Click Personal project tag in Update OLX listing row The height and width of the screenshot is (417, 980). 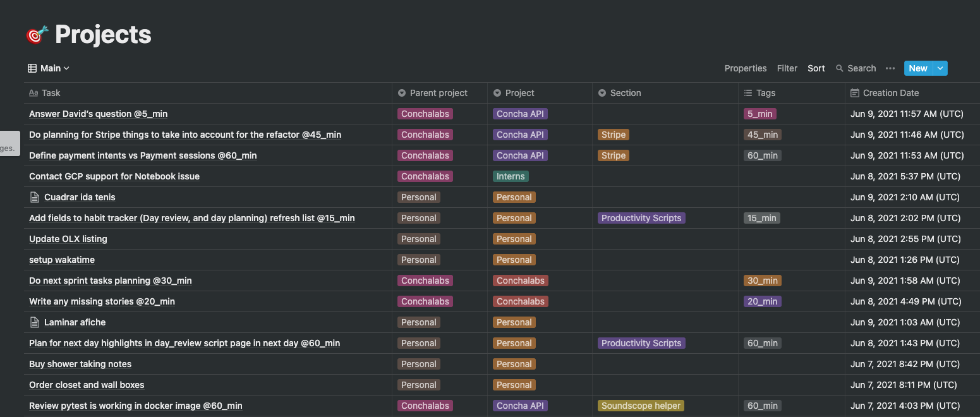click(514, 239)
